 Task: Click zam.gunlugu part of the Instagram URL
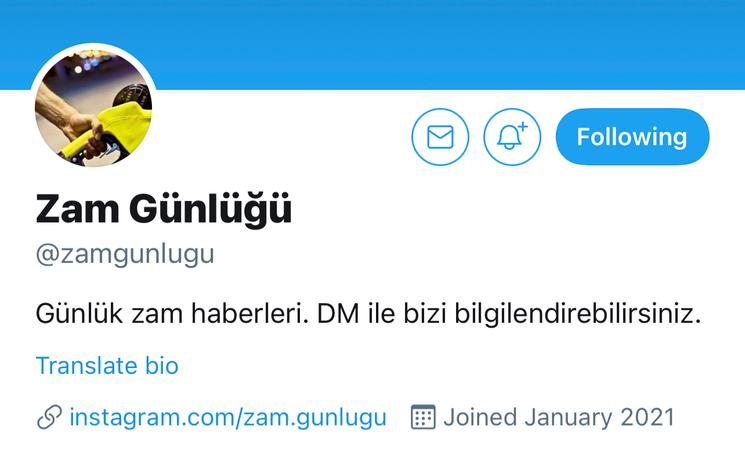315,417
